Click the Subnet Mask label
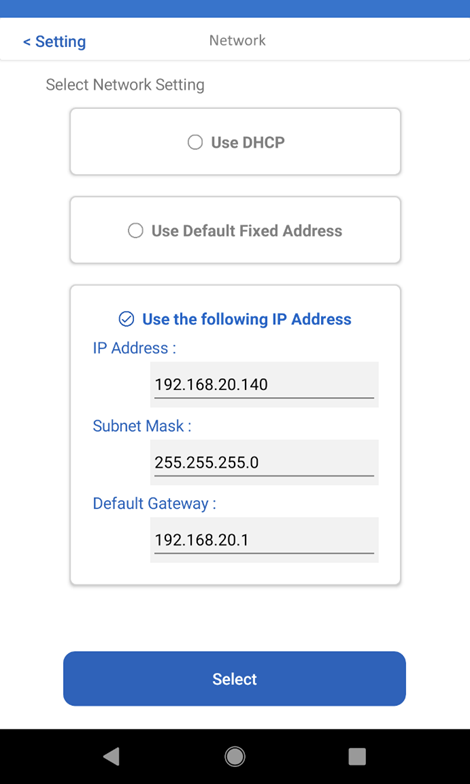The width and height of the screenshot is (470, 784). tap(142, 426)
